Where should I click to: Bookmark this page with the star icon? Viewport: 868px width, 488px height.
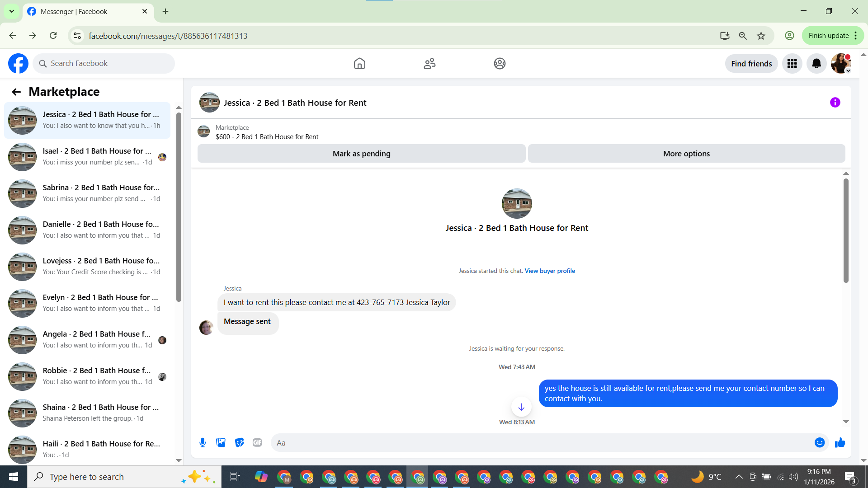[x=761, y=36]
